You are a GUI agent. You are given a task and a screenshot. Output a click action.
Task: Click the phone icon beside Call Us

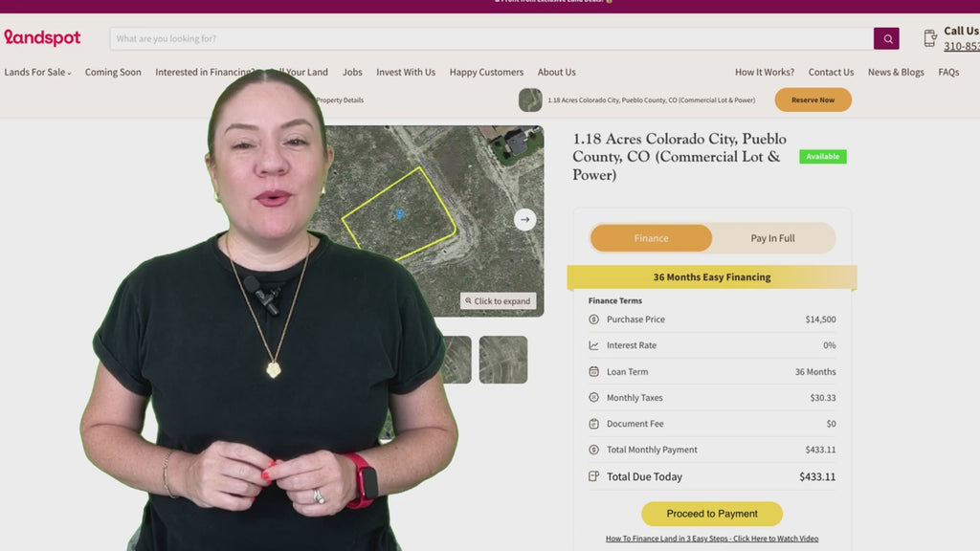click(x=929, y=38)
